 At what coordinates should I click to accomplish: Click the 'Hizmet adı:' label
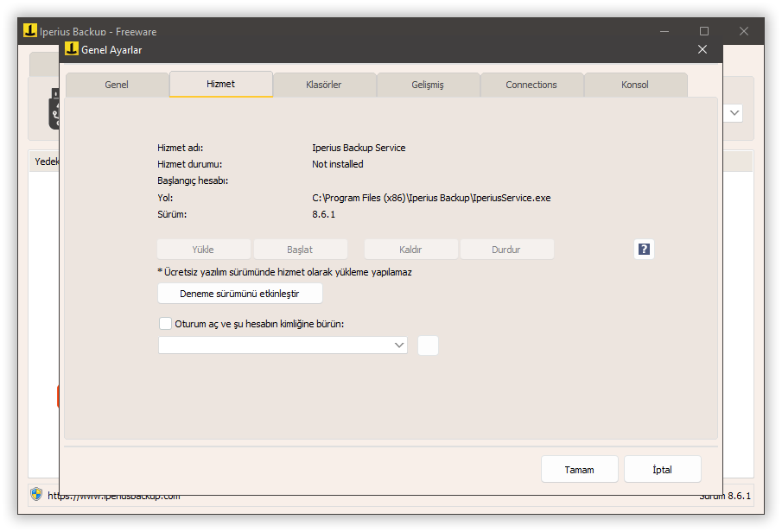(x=180, y=148)
